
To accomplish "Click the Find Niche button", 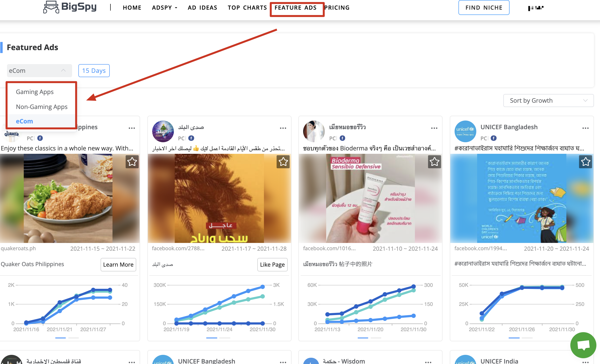I will pyautogui.click(x=484, y=8).
